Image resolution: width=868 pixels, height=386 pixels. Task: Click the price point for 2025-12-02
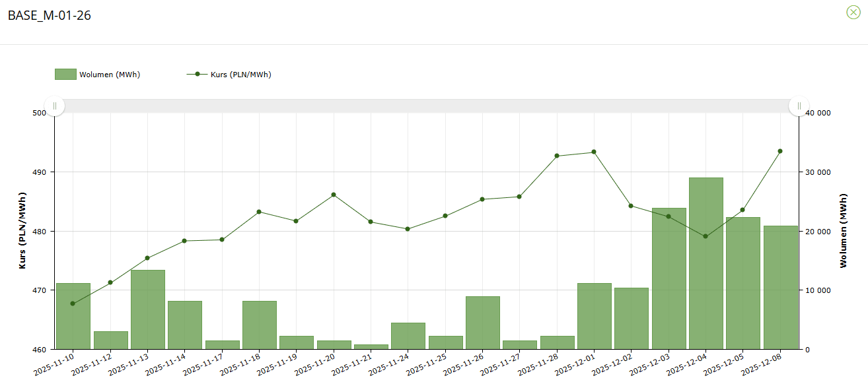631,206
